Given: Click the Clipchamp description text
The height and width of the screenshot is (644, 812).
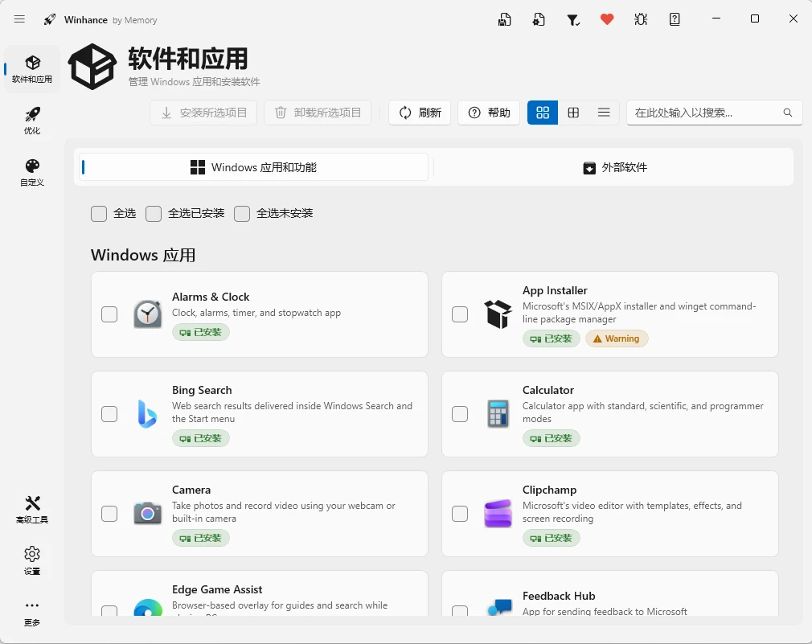Looking at the screenshot, I should coord(632,512).
